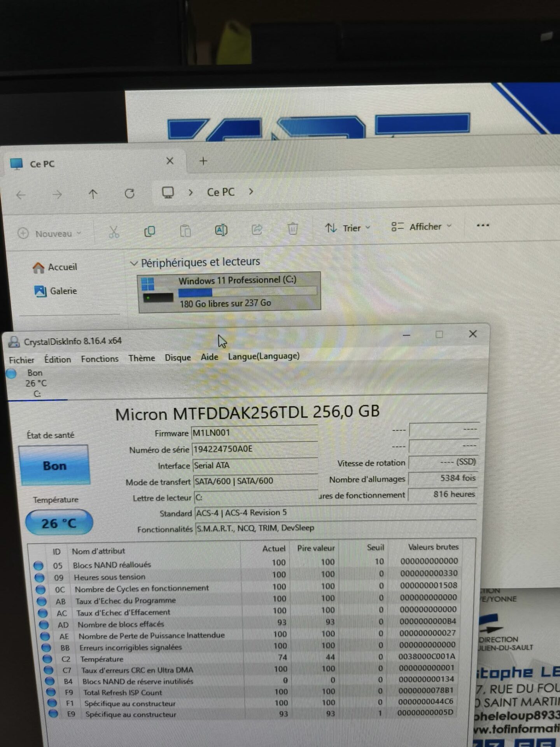The image size is (560, 747).
Task: Click the status circle of the E9 row
Action: tap(53, 714)
